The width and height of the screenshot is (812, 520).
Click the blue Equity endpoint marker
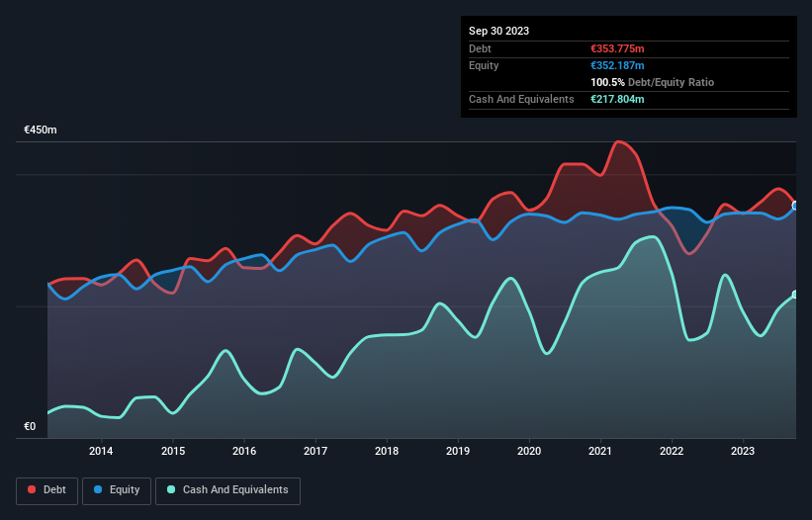(x=795, y=206)
